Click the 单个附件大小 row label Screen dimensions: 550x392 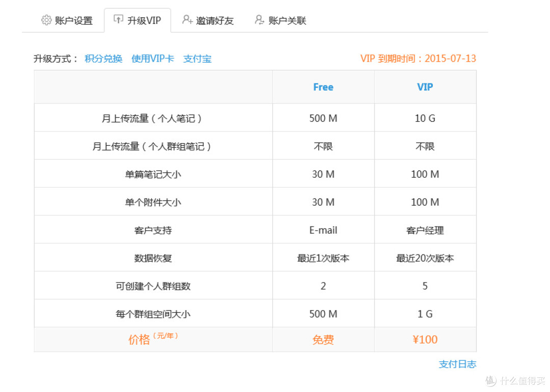point(153,202)
